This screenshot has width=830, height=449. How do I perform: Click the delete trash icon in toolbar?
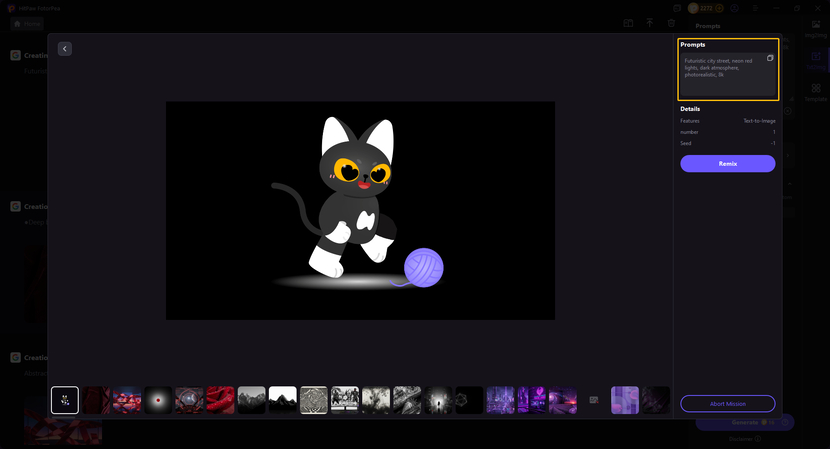(673, 23)
